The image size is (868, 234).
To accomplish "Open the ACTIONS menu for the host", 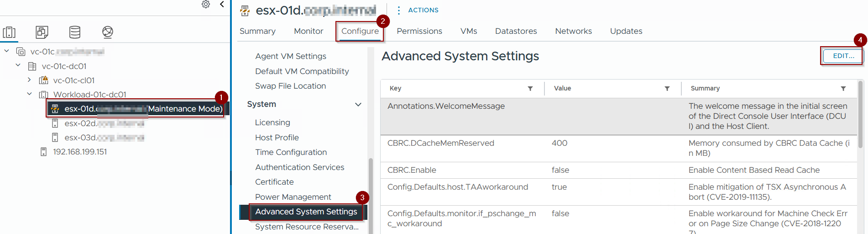I will point(418,10).
